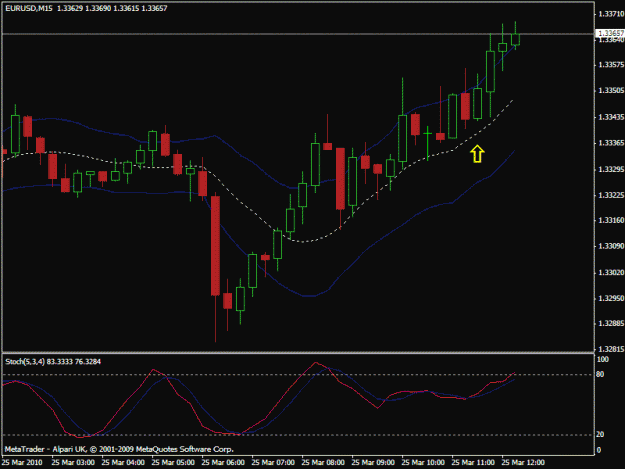Click stochastic level 80 label
Screen dimensions: 625x469
[600, 374]
